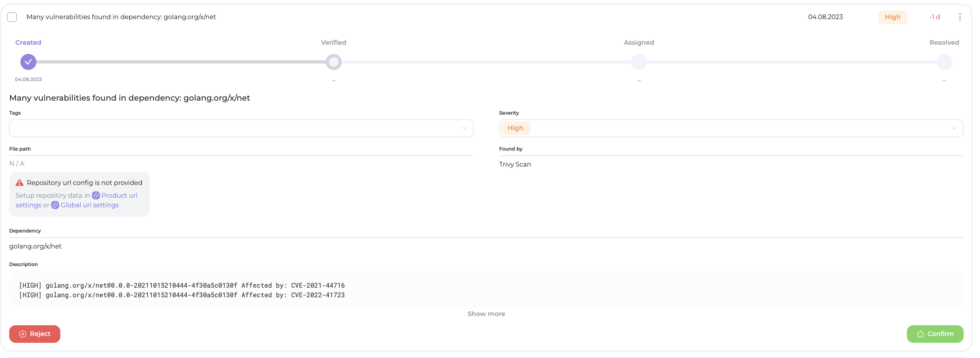Open the Product url settings link

pos(119,195)
